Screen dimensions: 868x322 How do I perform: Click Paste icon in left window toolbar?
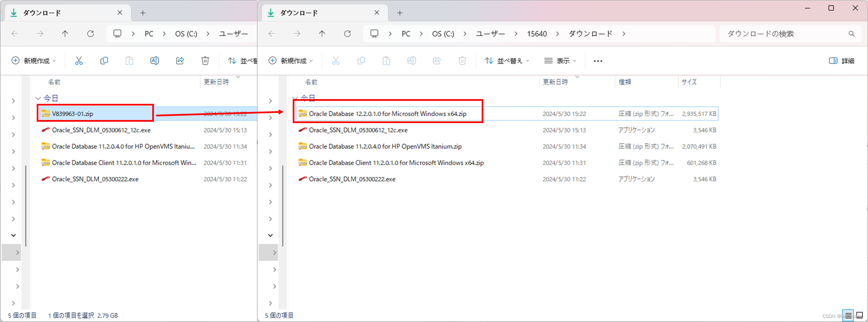pyautogui.click(x=129, y=61)
